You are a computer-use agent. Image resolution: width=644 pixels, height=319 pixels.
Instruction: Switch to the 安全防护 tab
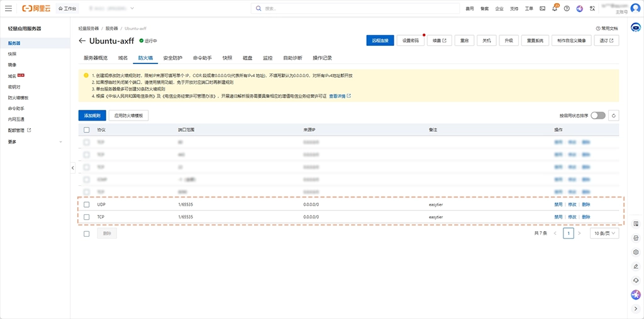tap(172, 58)
